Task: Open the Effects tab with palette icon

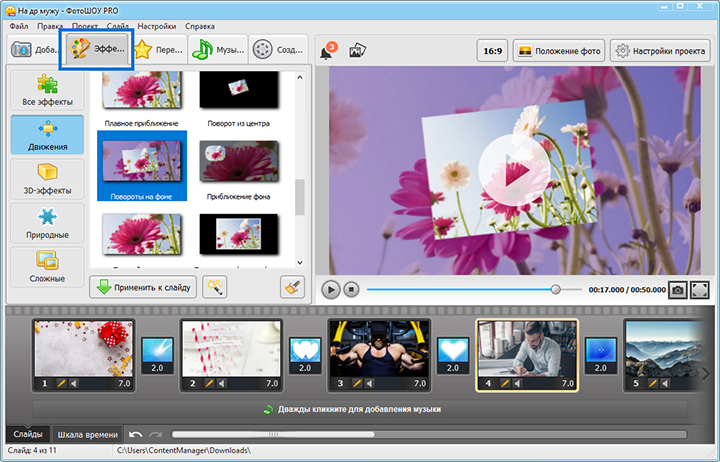Action: pos(97,49)
